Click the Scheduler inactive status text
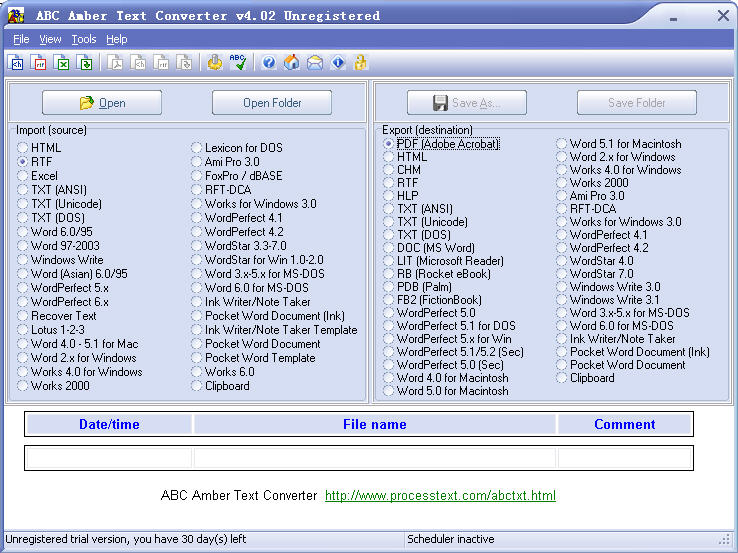Viewport: 738px width, 553px height. click(450, 539)
